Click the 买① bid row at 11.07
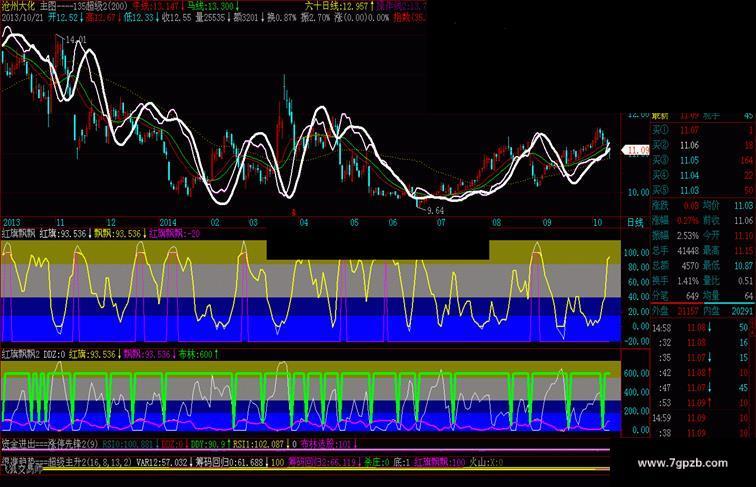756x487 pixels. point(703,130)
